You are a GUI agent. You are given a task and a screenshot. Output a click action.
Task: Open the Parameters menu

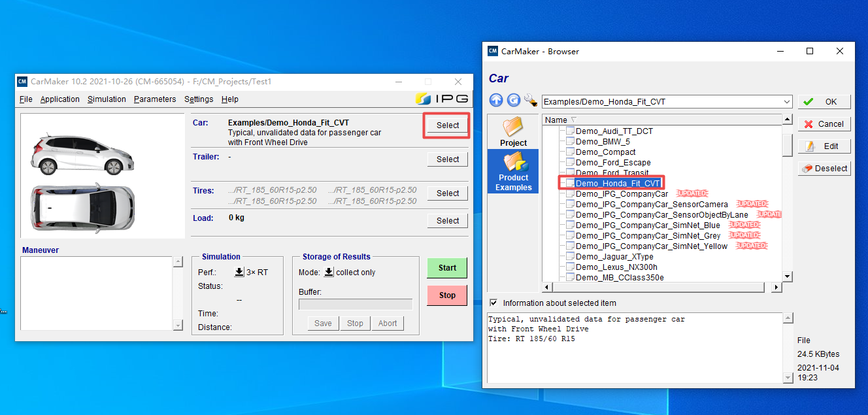(x=155, y=99)
